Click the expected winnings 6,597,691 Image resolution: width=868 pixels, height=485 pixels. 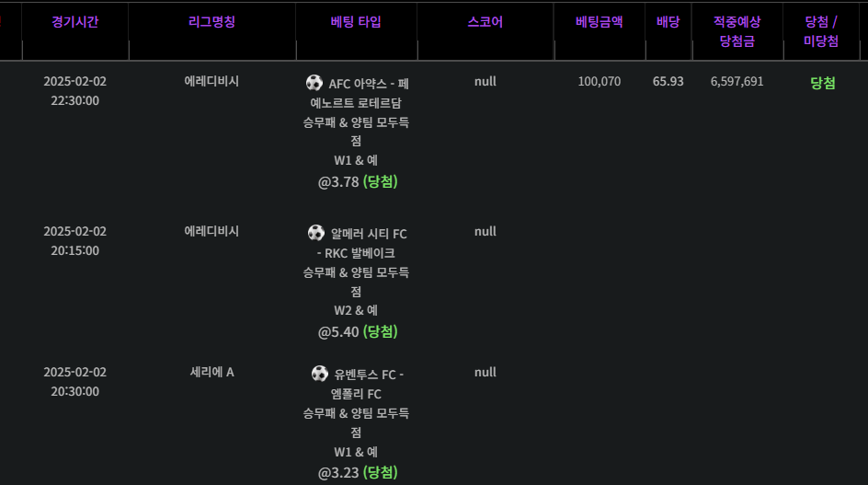(x=737, y=82)
